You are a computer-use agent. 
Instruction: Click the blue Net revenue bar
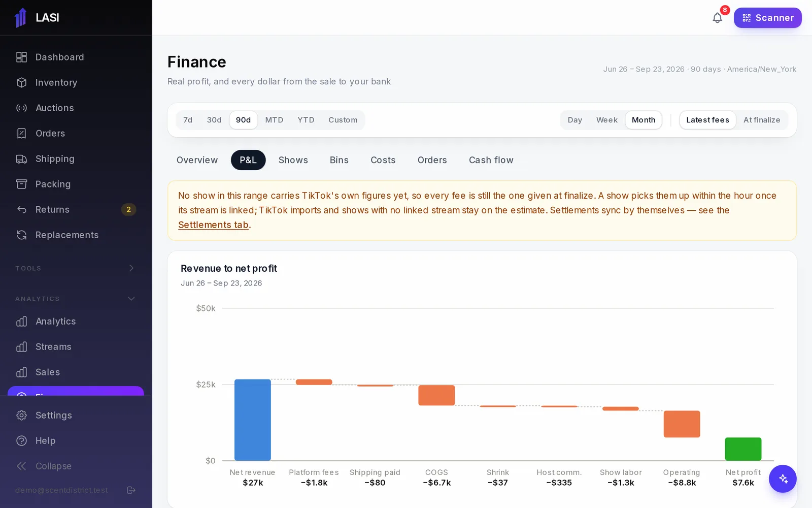click(x=253, y=420)
